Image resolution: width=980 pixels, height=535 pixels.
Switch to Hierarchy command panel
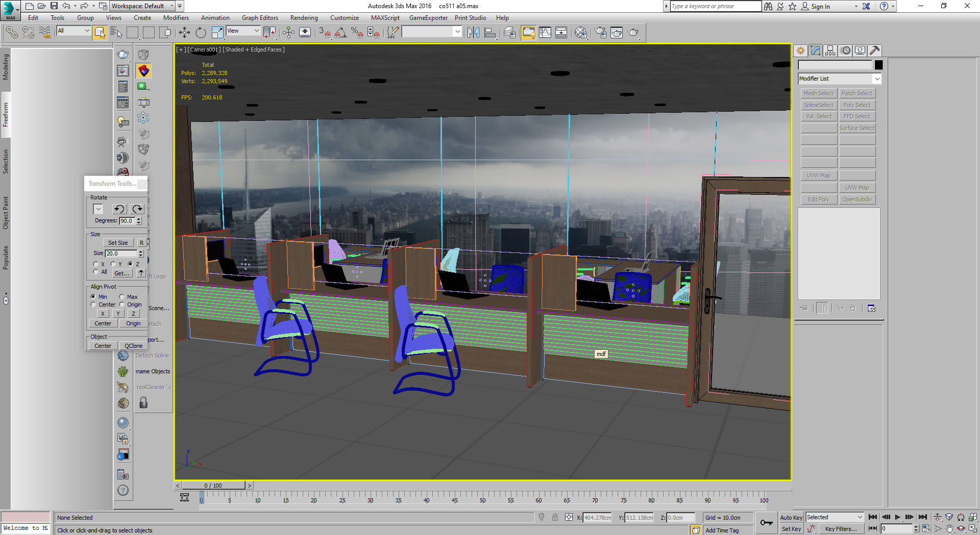[830, 50]
